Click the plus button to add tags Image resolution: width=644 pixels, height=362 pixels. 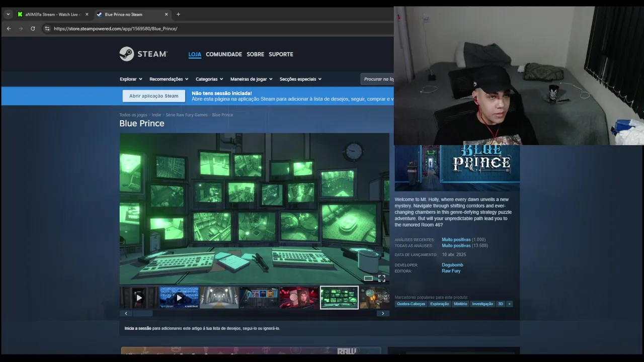pos(509,304)
